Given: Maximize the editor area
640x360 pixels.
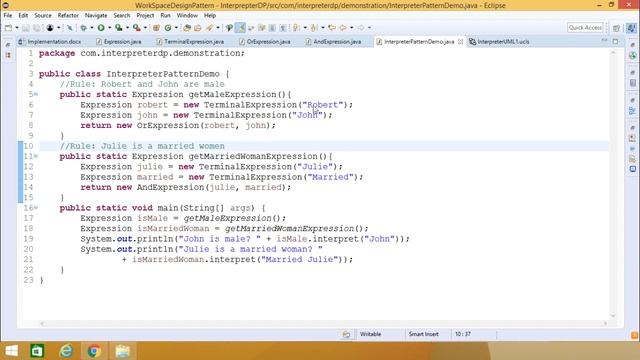Looking at the screenshot, I should pos(615,41).
